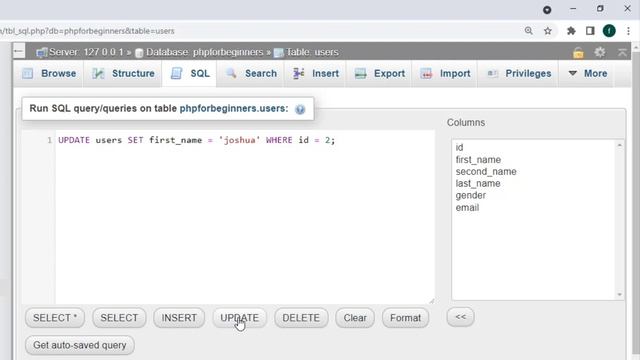Open the browser profile avatar
The width and height of the screenshot is (640, 360).
pyautogui.click(x=609, y=31)
